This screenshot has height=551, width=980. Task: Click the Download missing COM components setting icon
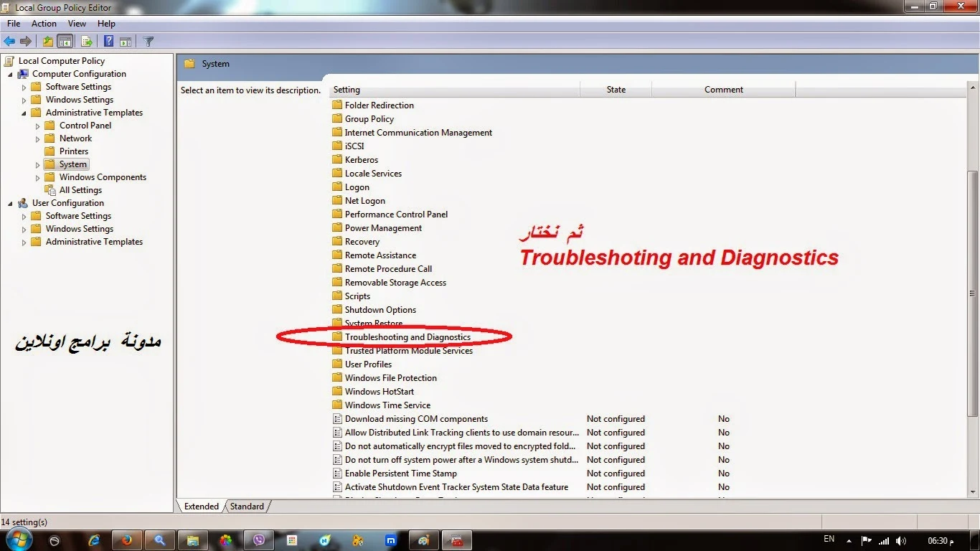coord(337,419)
